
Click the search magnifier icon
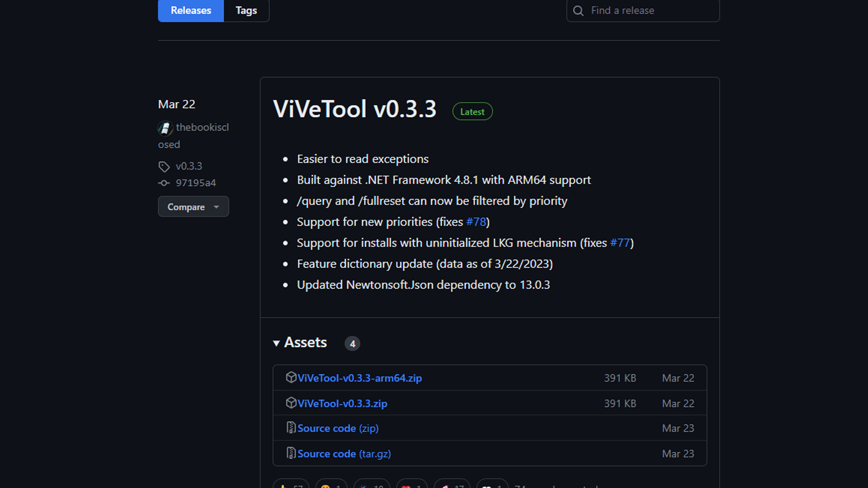[578, 11]
